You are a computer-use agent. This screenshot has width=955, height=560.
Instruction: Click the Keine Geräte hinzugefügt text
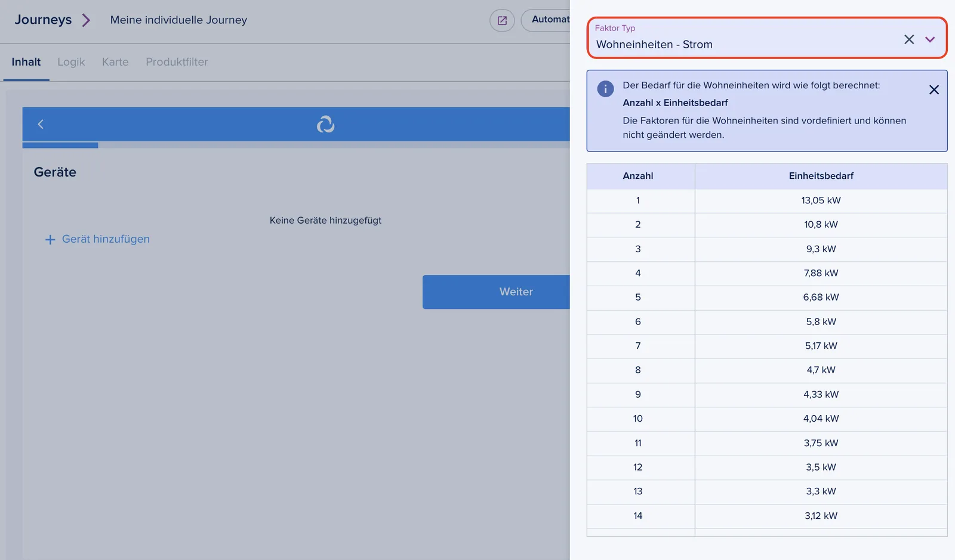tap(325, 221)
